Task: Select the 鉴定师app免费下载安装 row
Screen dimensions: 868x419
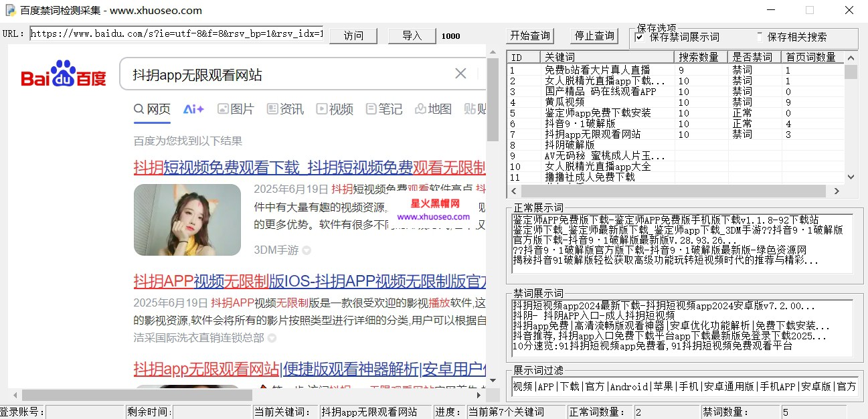Action: (675, 112)
